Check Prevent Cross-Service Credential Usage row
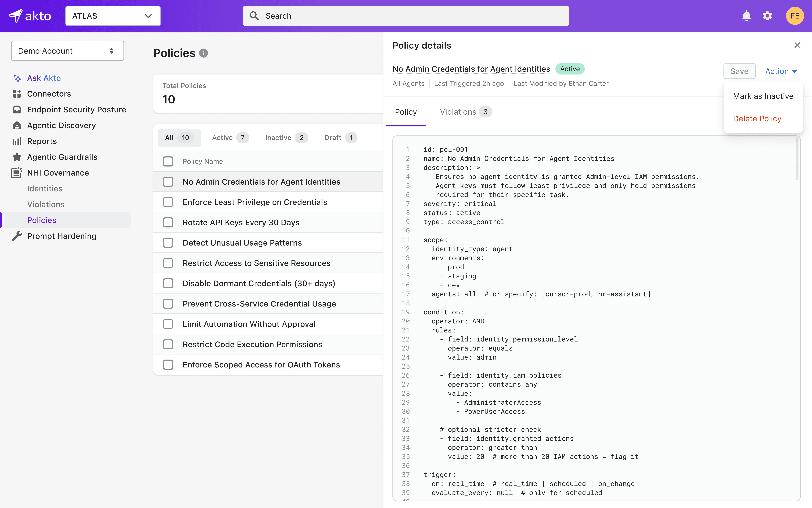Image resolution: width=812 pixels, height=508 pixels. 168,304
